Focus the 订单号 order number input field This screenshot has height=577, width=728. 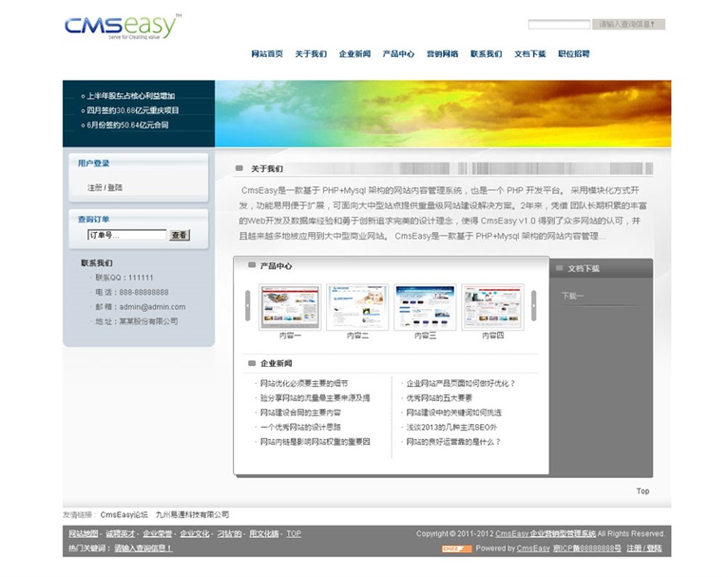(x=126, y=235)
